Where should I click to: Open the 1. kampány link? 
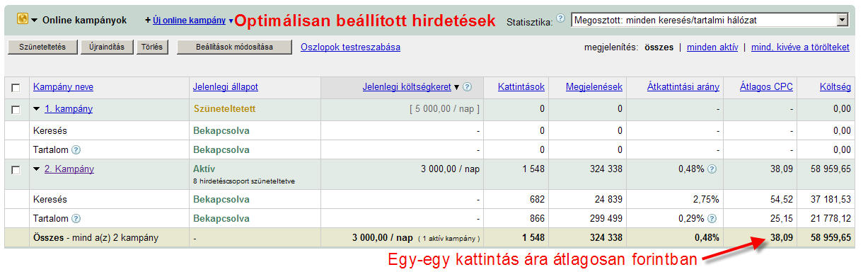(x=69, y=109)
